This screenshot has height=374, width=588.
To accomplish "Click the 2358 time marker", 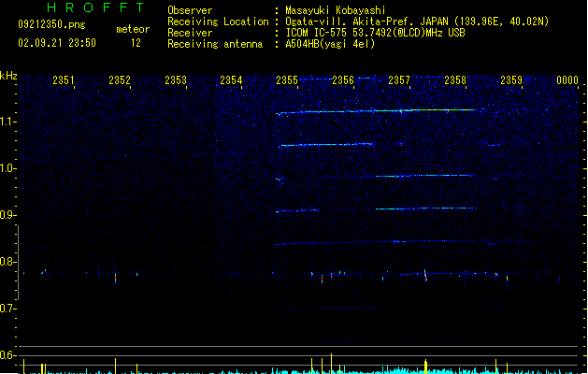I will point(455,80).
